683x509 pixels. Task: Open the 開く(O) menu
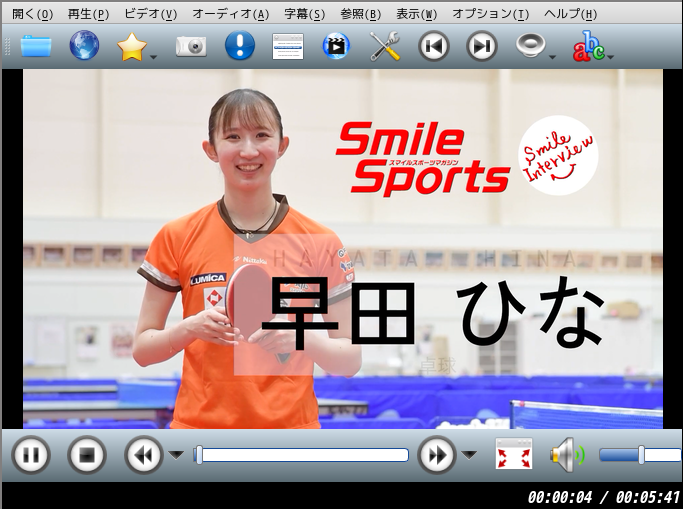[32, 14]
